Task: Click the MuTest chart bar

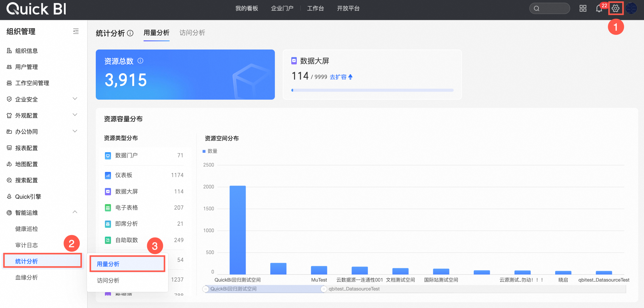Action: (319, 270)
